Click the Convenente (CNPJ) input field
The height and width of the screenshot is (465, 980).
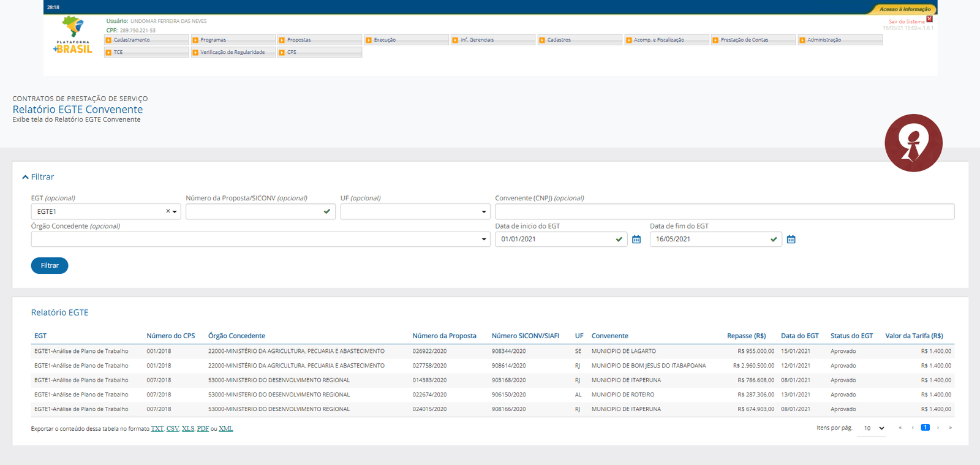coord(725,211)
